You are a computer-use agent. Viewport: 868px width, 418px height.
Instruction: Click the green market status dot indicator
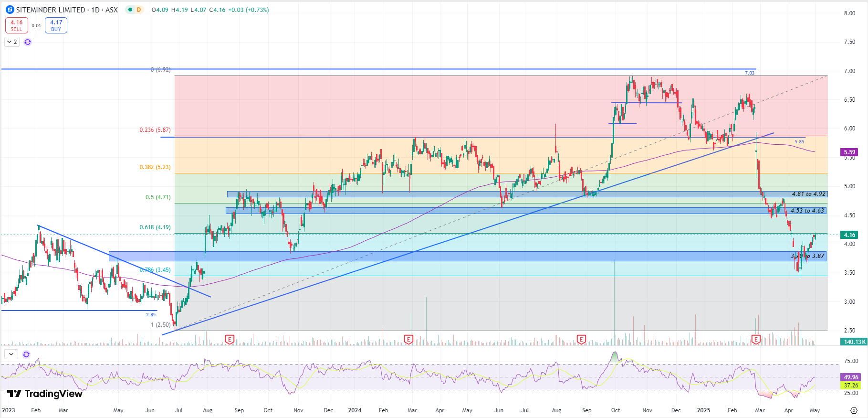[130, 10]
